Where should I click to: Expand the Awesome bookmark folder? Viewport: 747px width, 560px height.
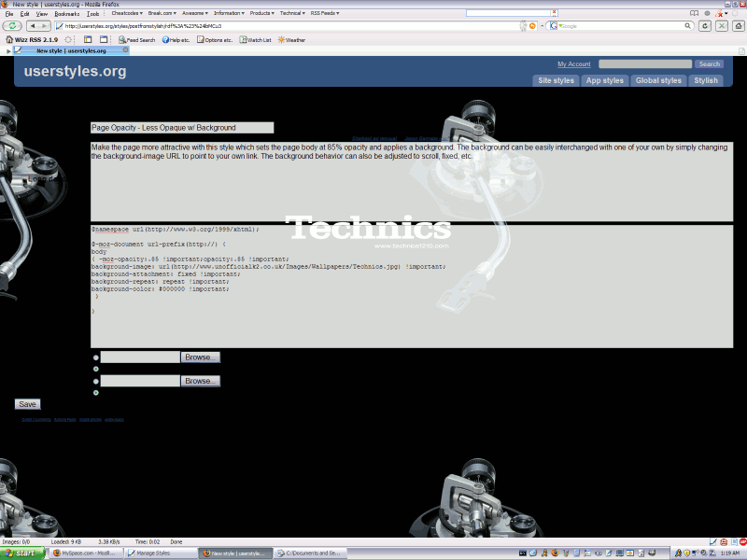195,13
